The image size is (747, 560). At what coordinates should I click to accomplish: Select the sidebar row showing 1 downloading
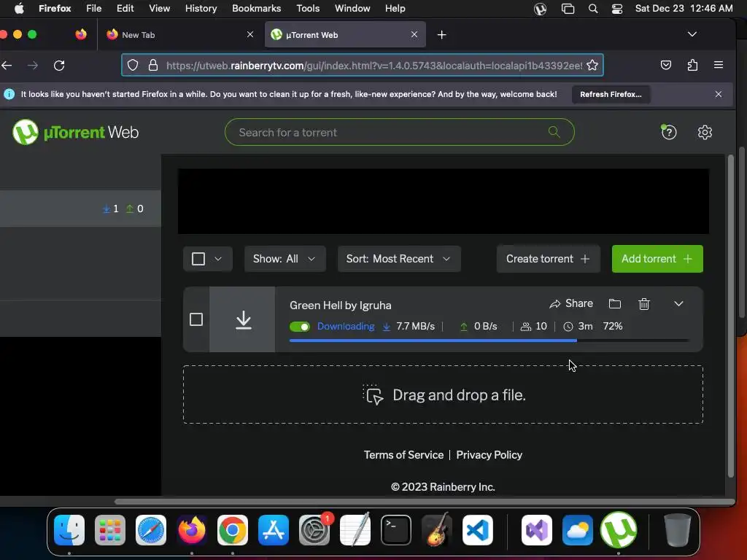[x=80, y=209]
